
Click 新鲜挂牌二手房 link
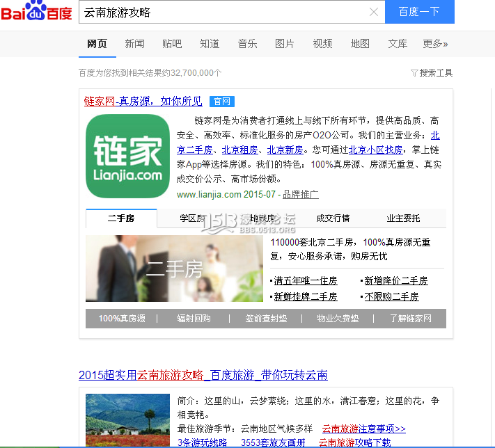(306, 296)
